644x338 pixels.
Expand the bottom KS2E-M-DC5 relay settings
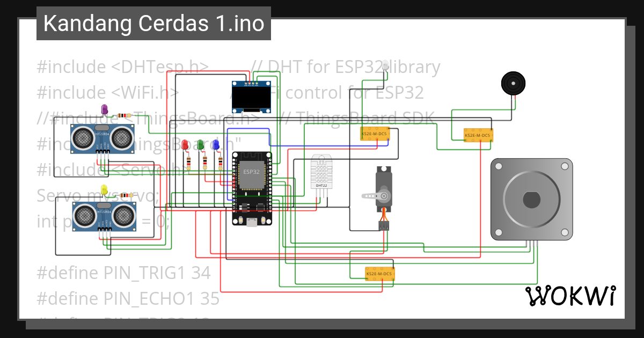(379, 274)
